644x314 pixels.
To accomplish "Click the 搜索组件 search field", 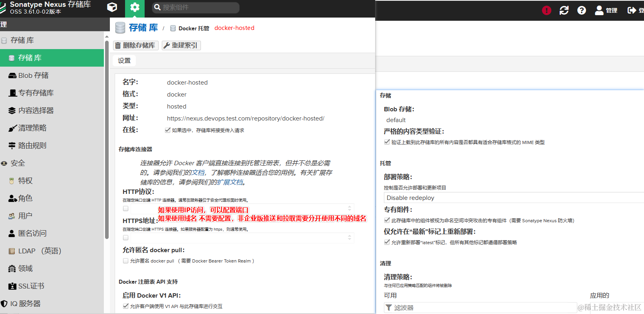I will (196, 7).
